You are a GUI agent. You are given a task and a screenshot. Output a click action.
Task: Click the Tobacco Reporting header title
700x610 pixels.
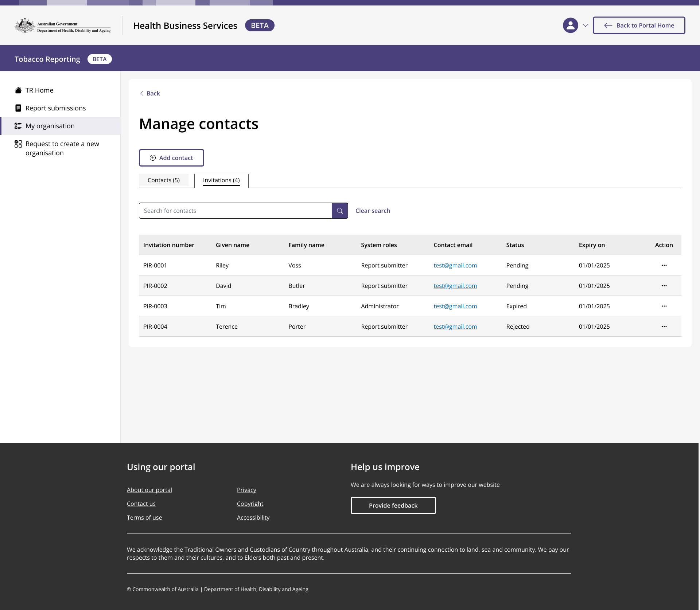click(47, 59)
